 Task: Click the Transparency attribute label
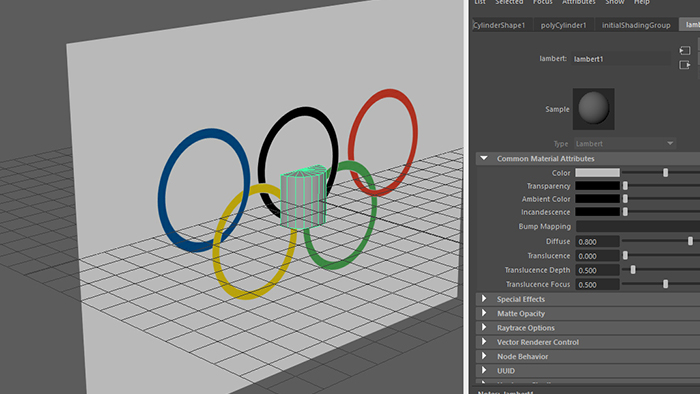coord(549,186)
